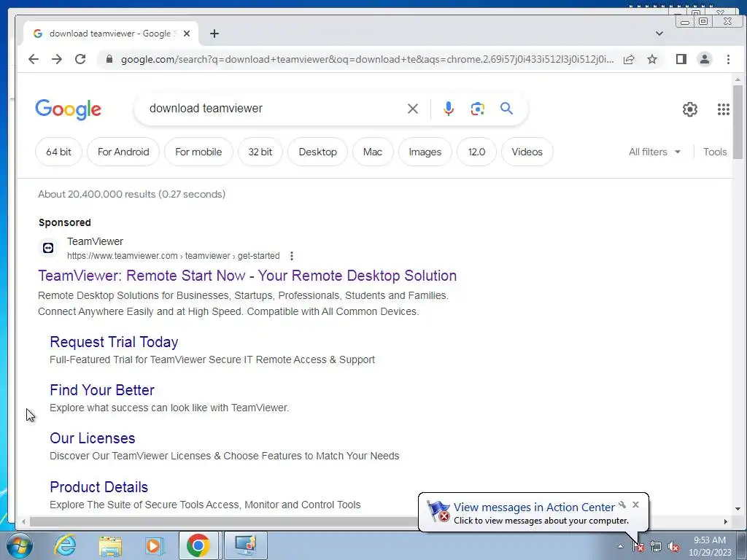This screenshot has width=747, height=560.
Task: Apply the 64 bit filter chip
Action: (x=58, y=152)
